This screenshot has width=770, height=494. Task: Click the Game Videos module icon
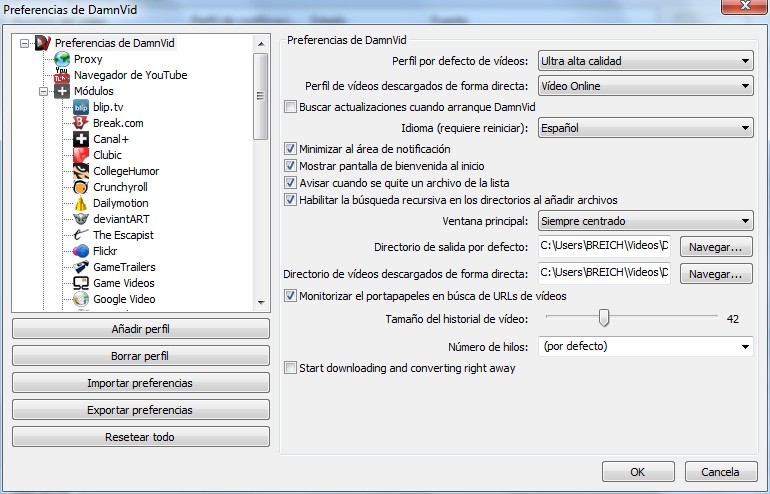coord(81,283)
